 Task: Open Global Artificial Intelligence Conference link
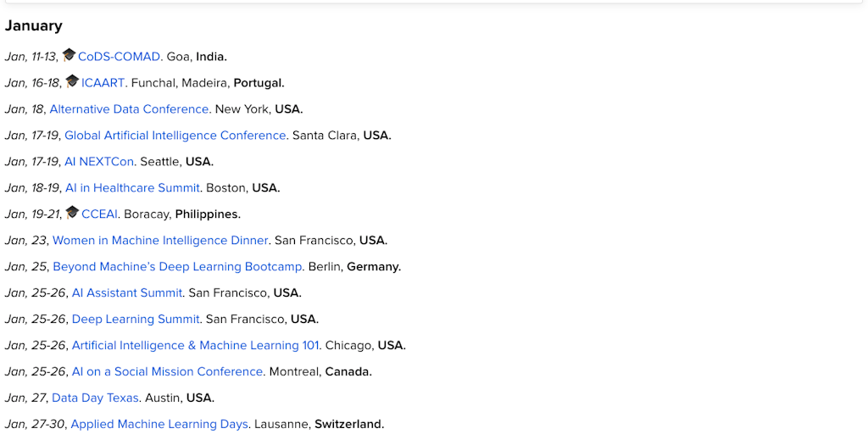[175, 136]
